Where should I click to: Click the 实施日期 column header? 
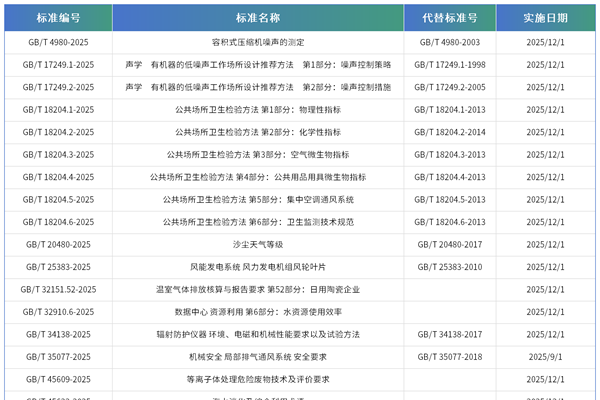coord(546,18)
